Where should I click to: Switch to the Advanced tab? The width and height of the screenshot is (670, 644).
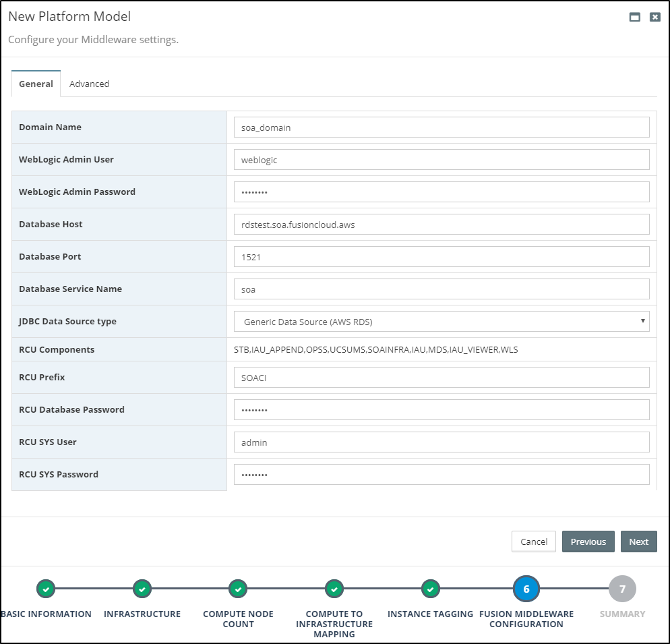point(89,84)
